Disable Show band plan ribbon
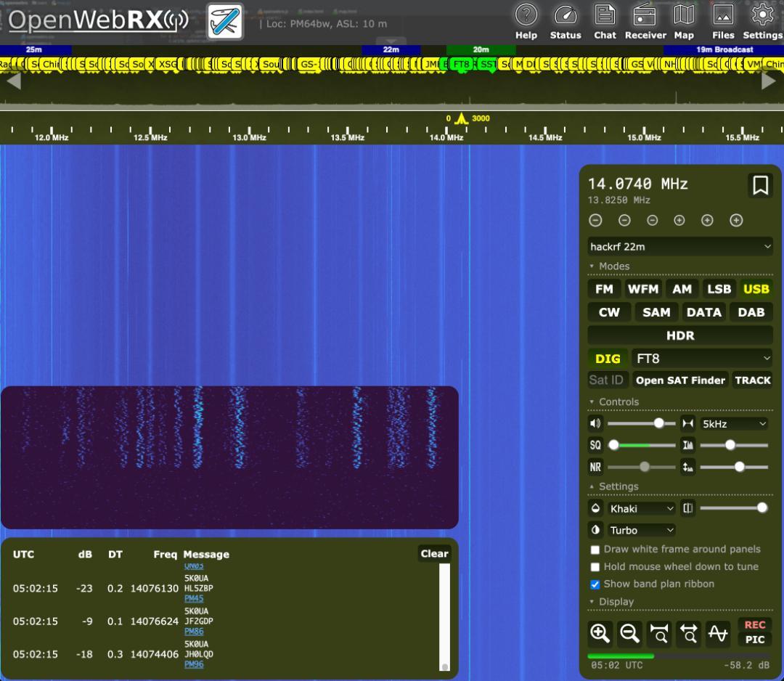Viewport: 784px width, 681px height. tap(595, 584)
